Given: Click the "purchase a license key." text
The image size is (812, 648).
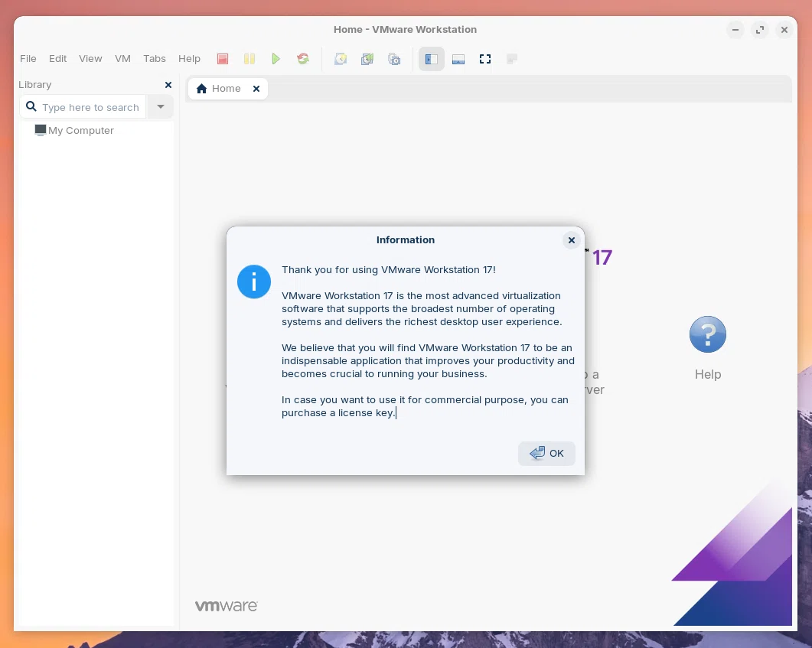Looking at the screenshot, I should click(338, 413).
